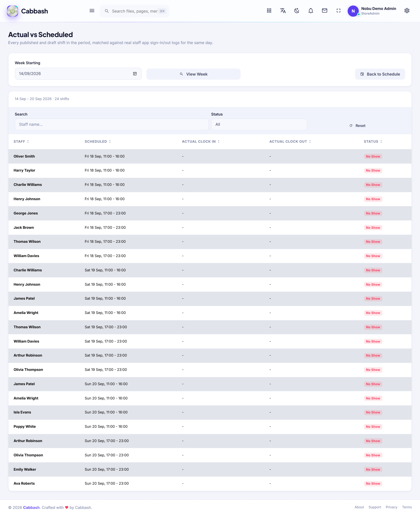
Task: Sort by Actual Clock Out header
Action: coord(290,142)
